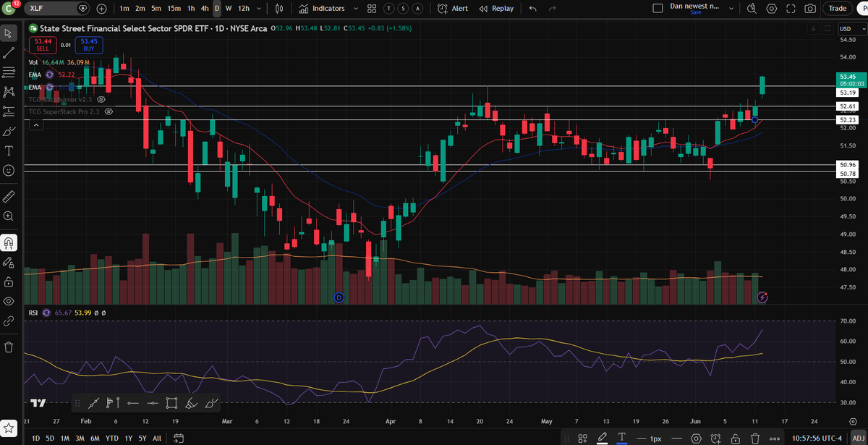Open drawing text color T swatch
The height and width of the screenshot is (445, 868).
pyautogui.click(x=621, y=438)
